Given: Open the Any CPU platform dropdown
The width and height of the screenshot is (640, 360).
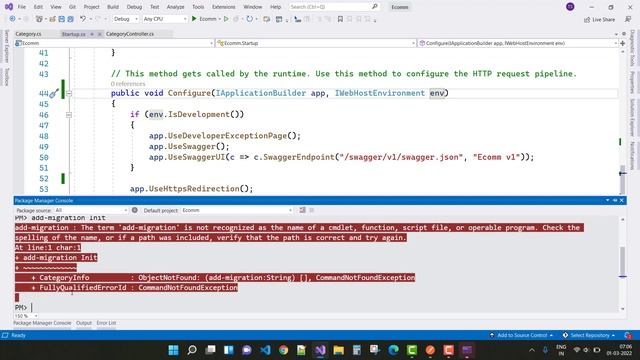Looking at the screenshot, I should [x=165, y=19].
